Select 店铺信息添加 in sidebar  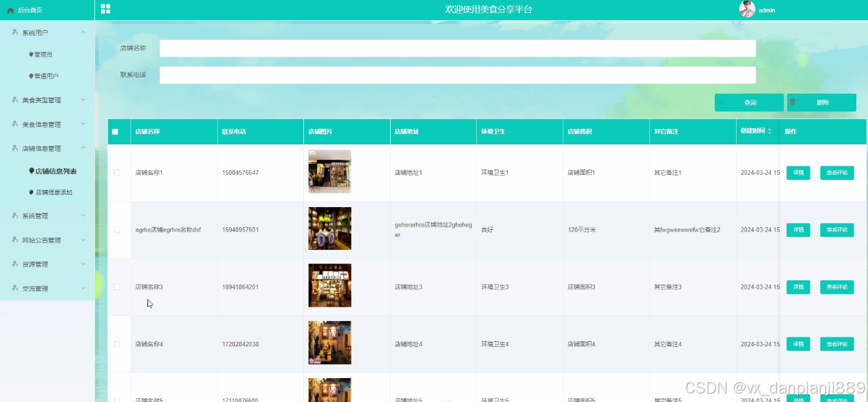tap(54, 192)
